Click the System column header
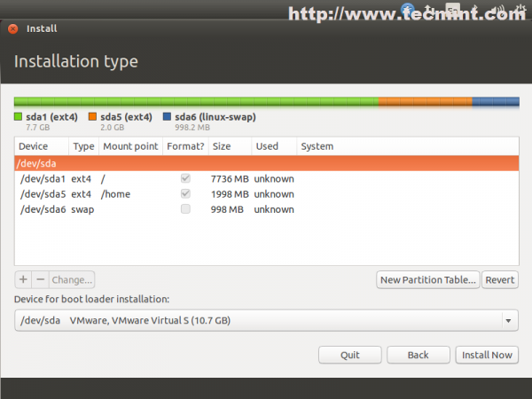Screen dimensions: 532x399 (x=408, y=146)
